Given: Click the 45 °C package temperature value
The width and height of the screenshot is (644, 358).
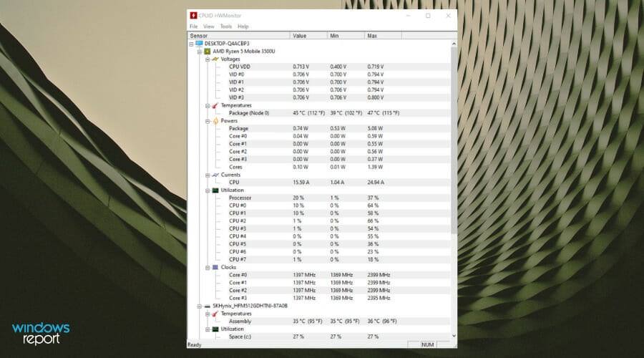Looking at the screenshot, I should click(309, 113).
